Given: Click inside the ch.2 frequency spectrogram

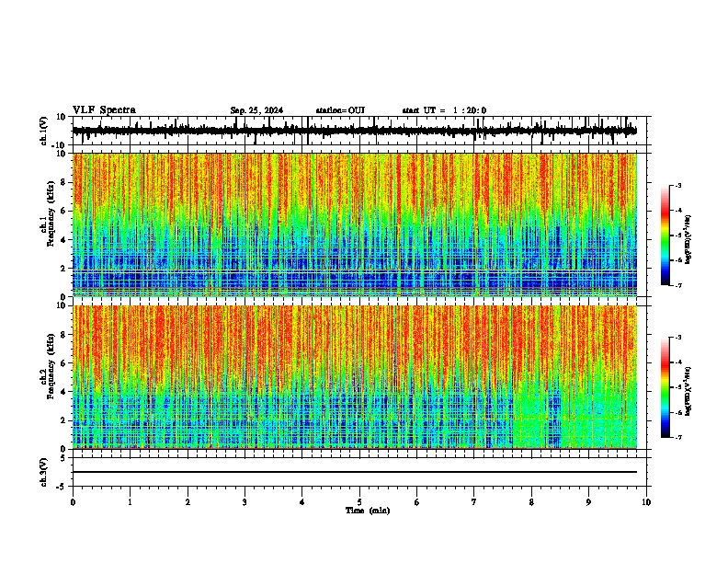Looking at the screenshot, I should click(355, 377).
